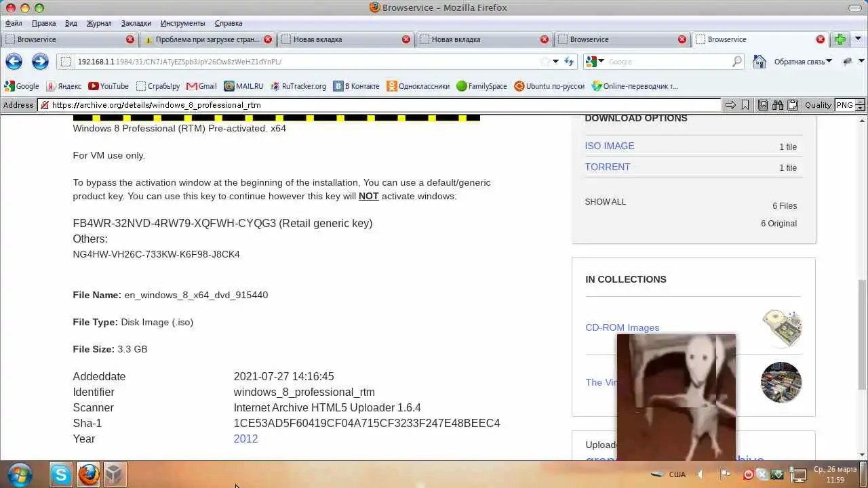Open the Правка menu
Screen dimensions: 868x488
tap(44, 23)
